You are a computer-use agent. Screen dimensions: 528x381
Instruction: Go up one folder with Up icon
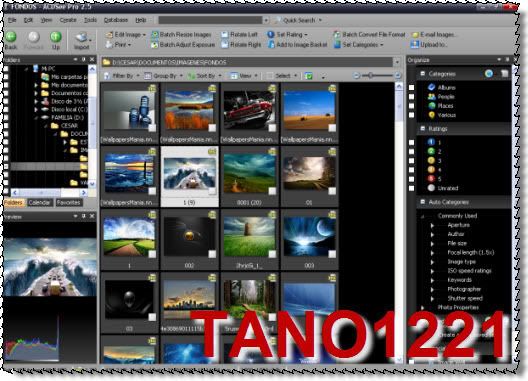56,36
